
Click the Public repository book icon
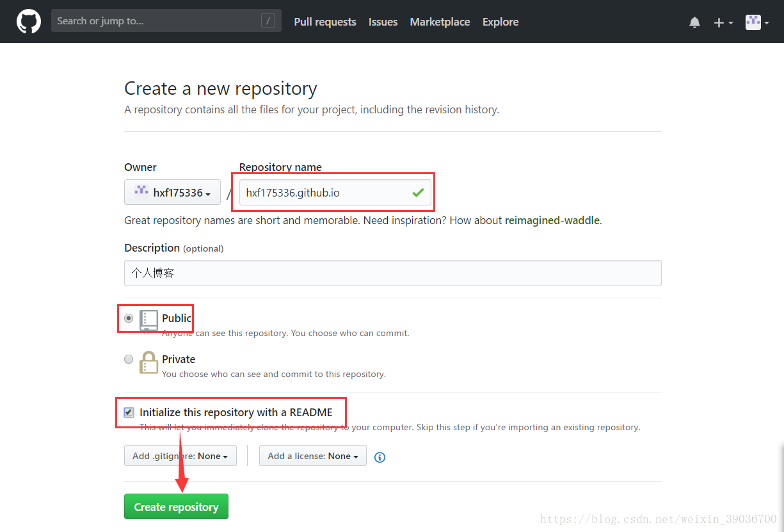pos(148,321)
